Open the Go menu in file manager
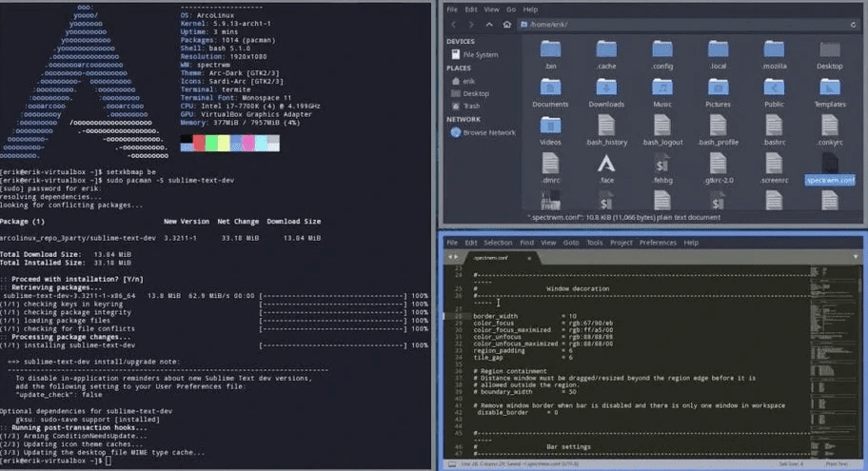Image resolution: width=868 pixels, height=471 pixels. [511, 10]
